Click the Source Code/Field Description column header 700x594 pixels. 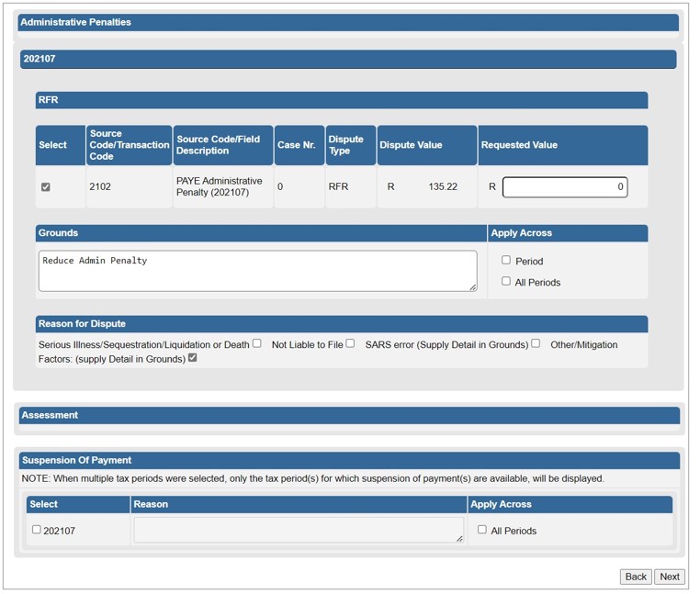[x=223, y=145]
